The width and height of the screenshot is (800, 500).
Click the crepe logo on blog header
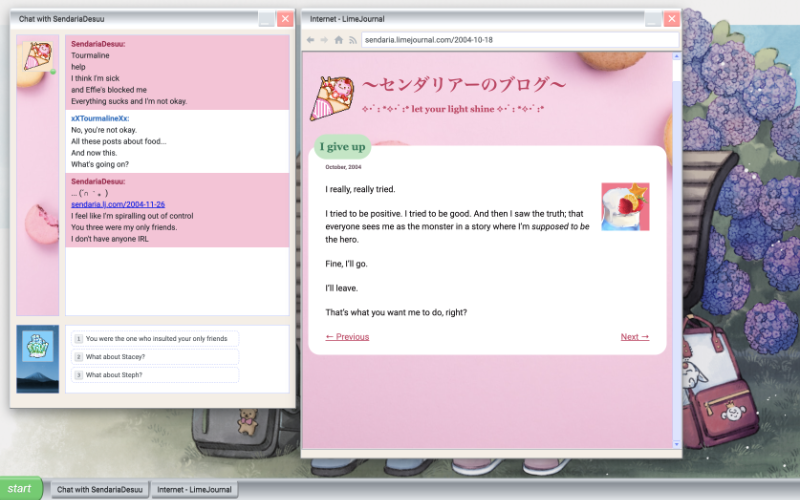pyautogui.click(x=332, y=97)
